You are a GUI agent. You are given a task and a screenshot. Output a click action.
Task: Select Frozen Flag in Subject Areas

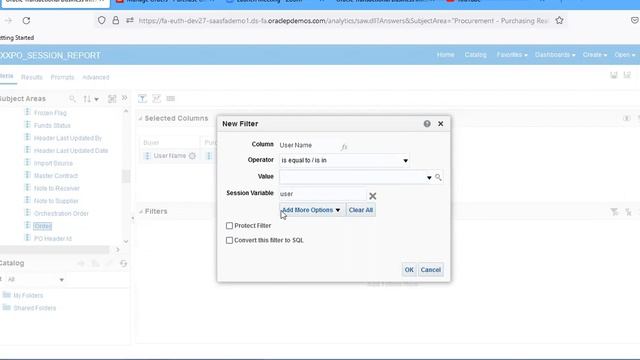[x=50, y=113]
